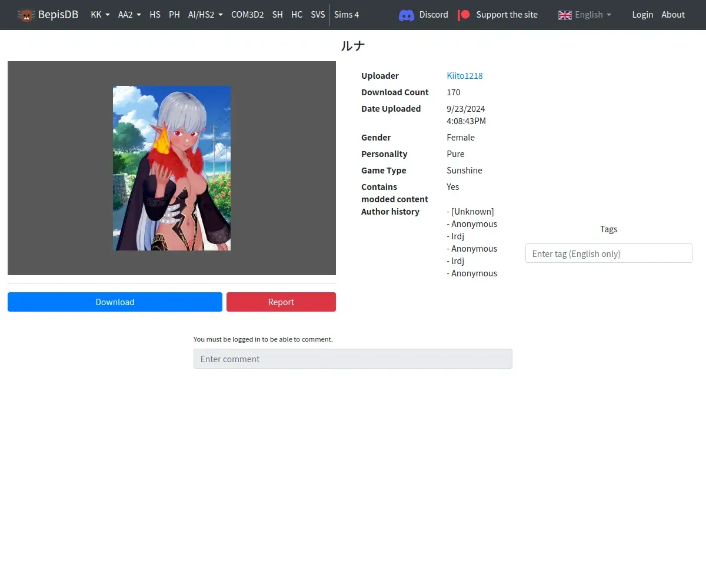Open the SVS section
The image size is (706, 588).
(318, 15)
